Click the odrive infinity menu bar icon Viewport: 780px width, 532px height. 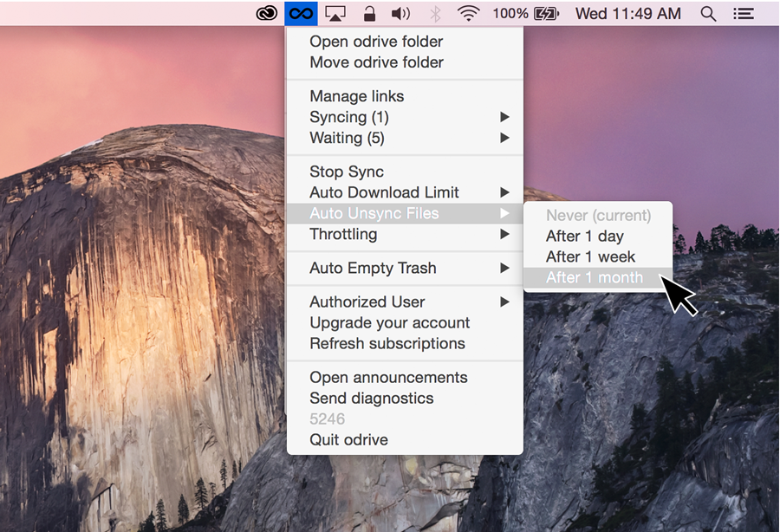click(x=301, y=13)
